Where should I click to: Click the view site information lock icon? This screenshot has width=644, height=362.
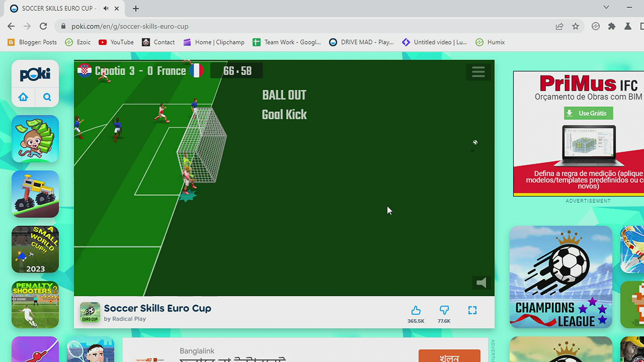click(x=63, y=26)
